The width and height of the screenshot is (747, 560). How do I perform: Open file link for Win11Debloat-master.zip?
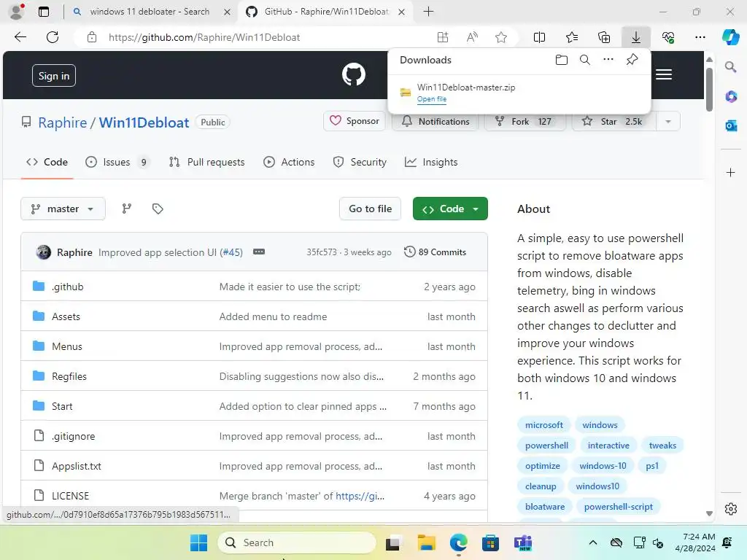[432, 99]
